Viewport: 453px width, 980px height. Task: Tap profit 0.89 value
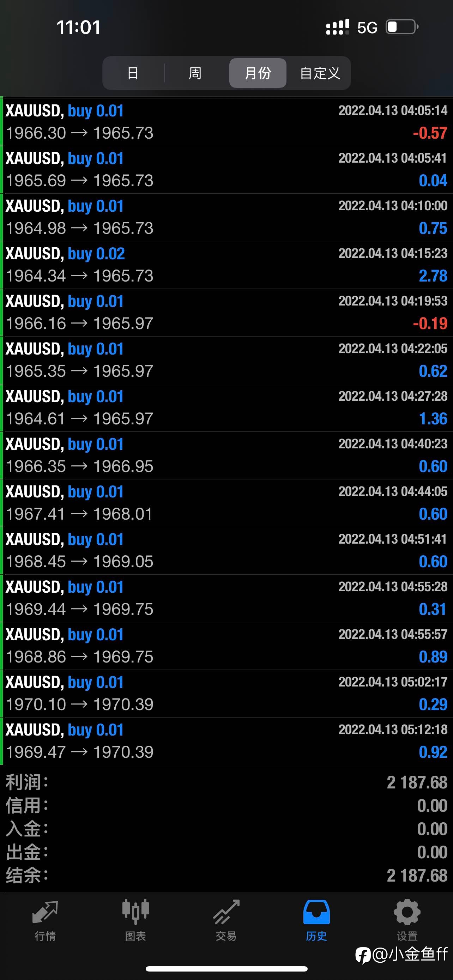(x=433, y=657)
